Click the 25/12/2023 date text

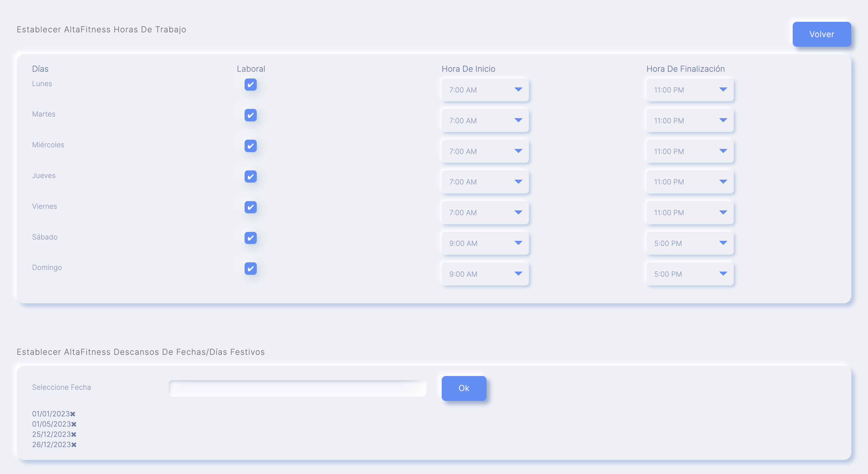click(51, 434)
